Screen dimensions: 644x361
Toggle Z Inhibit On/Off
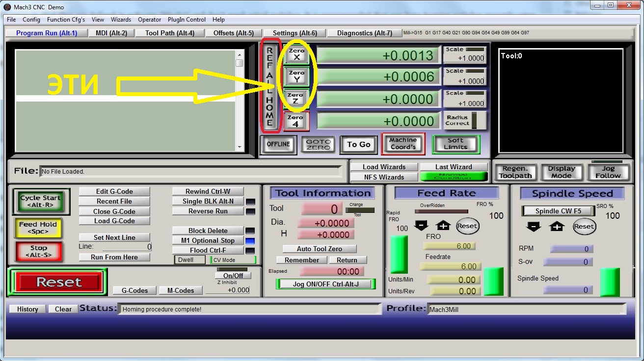(233, 276)
